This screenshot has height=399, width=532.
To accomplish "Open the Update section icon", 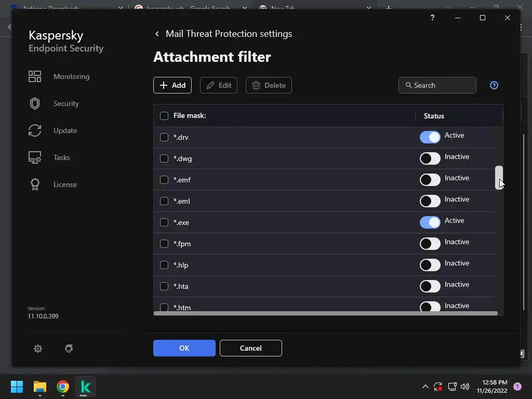I will (35, 130).
